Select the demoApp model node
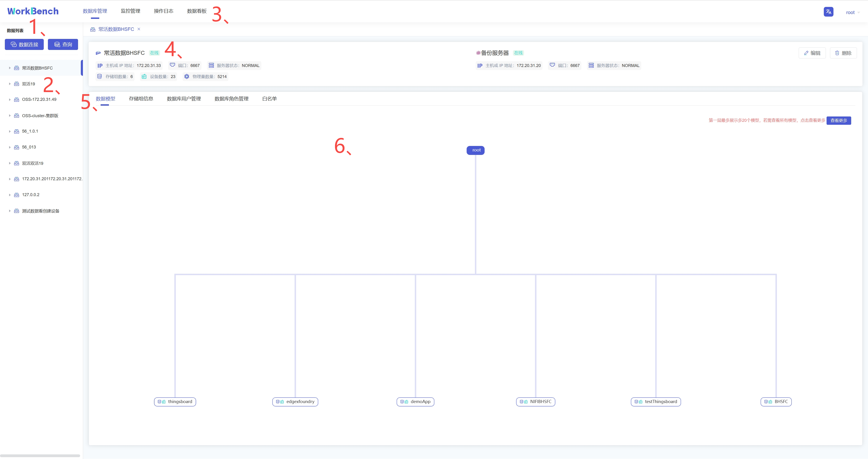 tap(415, 402)
